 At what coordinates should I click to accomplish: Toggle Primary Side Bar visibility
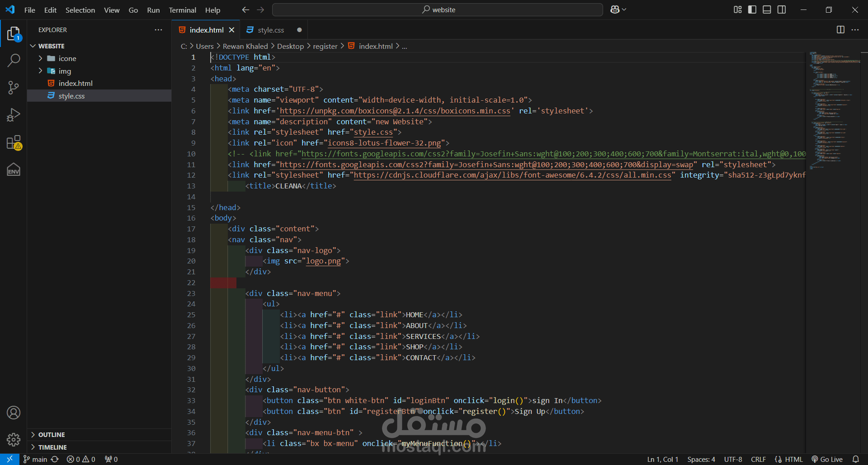click(x=752, y=9)
